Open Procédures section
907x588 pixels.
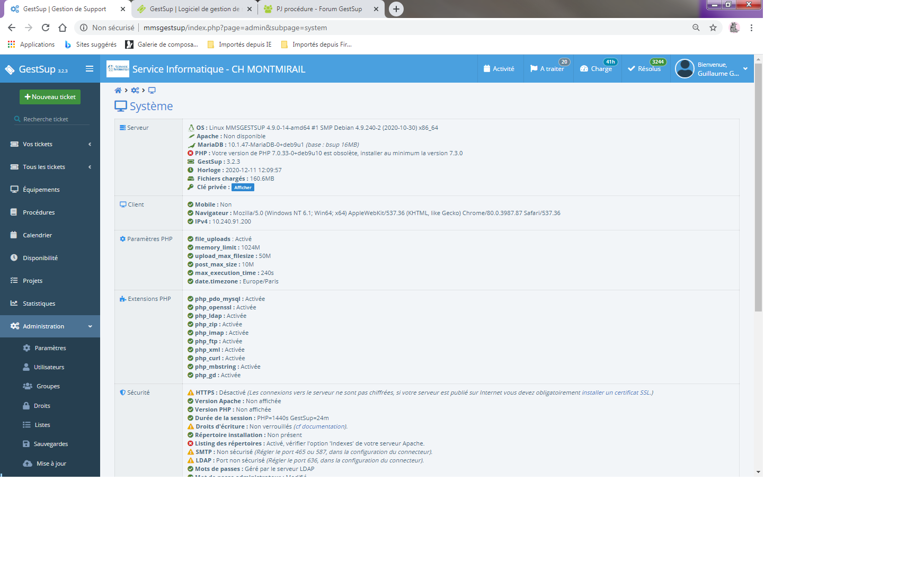tap(39, 212)
